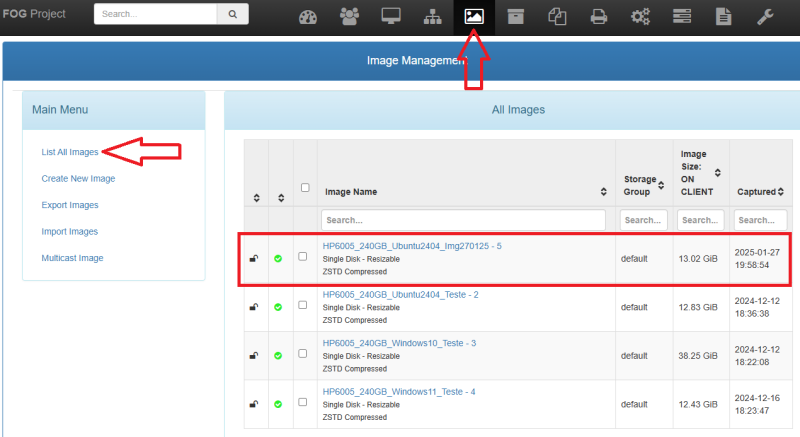The height and width of the screenshot is (437, 800).
Task: Sort by Image Size ON CLIENT
Action: pyautogui.click(x=718, y=173)
